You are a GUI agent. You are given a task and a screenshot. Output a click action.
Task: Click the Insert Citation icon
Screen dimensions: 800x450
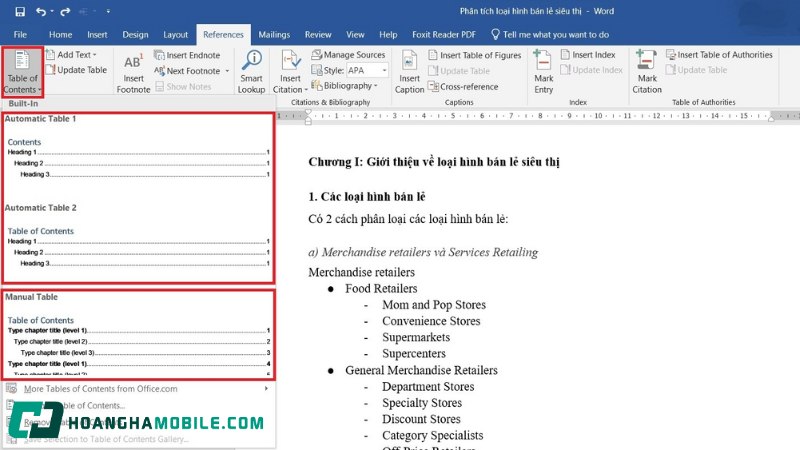pyautogui.click(x=288, y=70)
